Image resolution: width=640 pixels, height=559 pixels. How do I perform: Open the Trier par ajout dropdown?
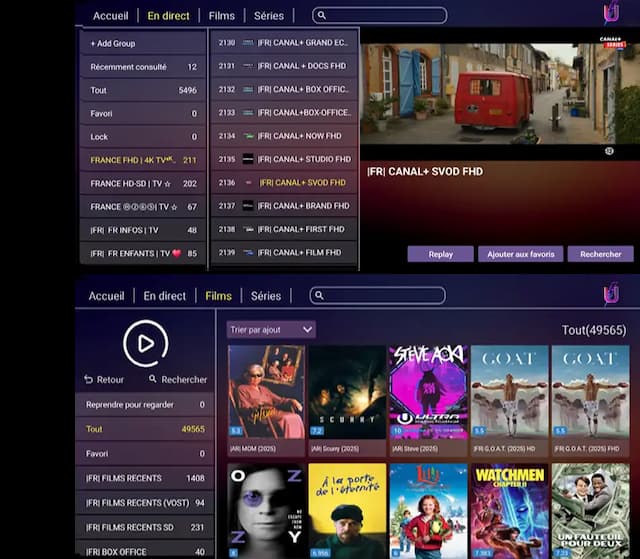[x=271, y=329]
